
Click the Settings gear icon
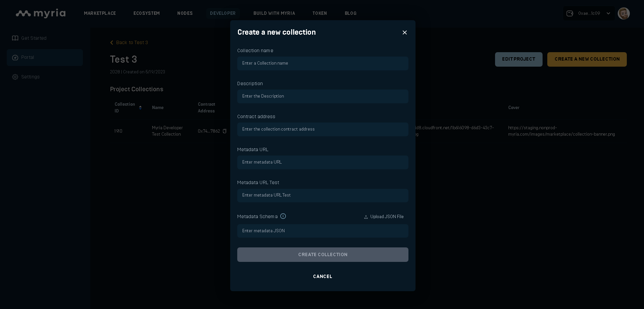(15, 77)
